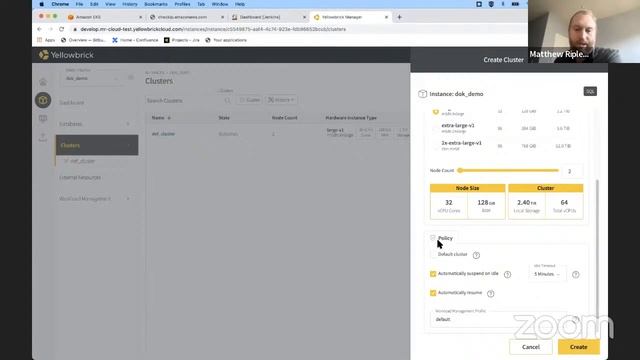
Task: Open Dashboard in sidebar
Action: (x=72, y=102)
